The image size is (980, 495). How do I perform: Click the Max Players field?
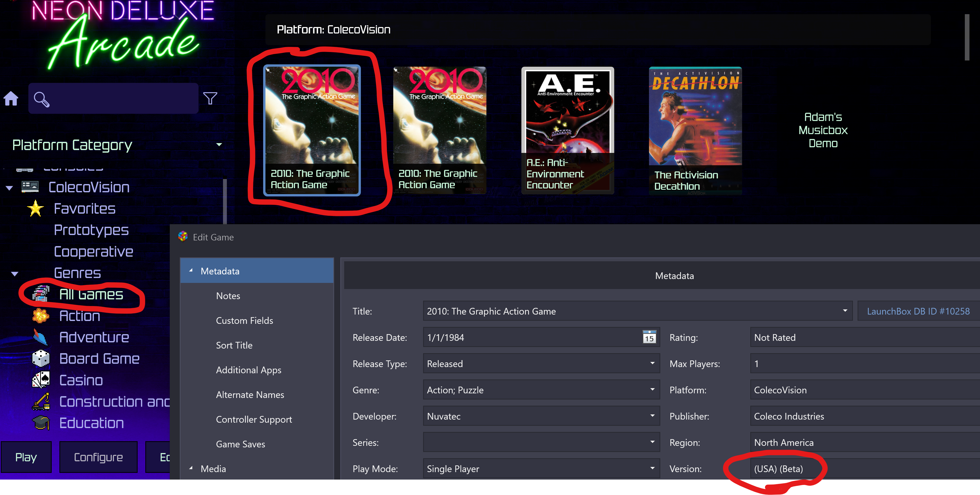[x=865, y=363]
